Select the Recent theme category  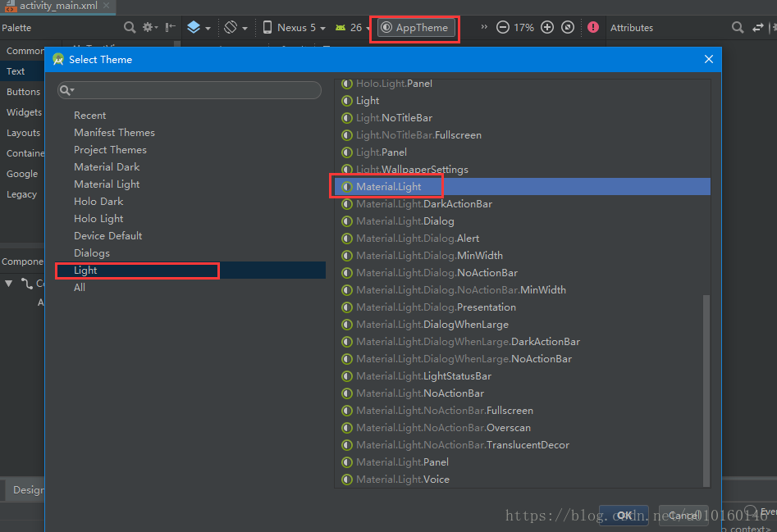pos(89,116)
